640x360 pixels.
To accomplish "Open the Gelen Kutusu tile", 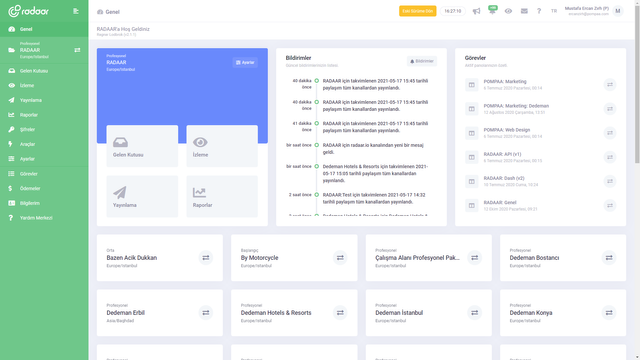I will coord(142,146).
